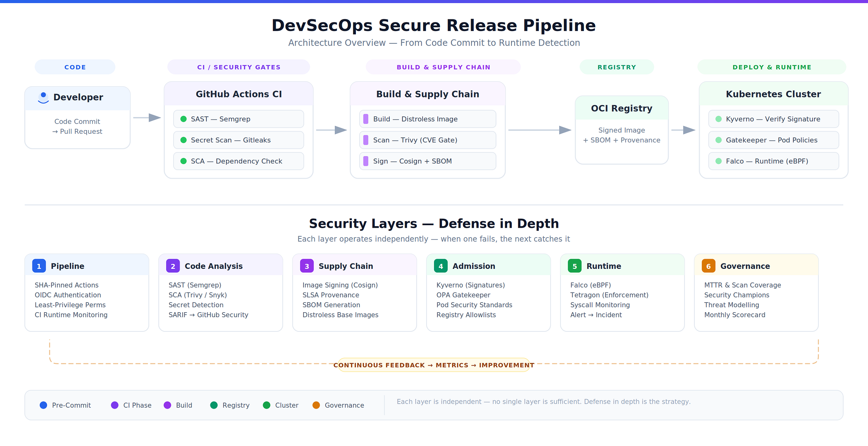Click arrow from Developer to GitHub Actions CI
Image resolution: width=868 pixels, height=446 pixels.
click(x=147, y=118)
